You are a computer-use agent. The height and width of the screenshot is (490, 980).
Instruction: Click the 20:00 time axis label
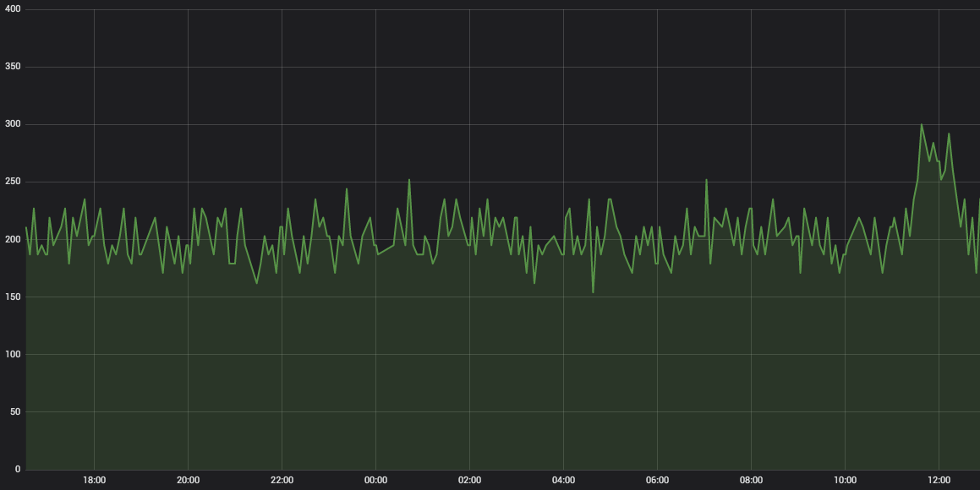coord(188,480)
